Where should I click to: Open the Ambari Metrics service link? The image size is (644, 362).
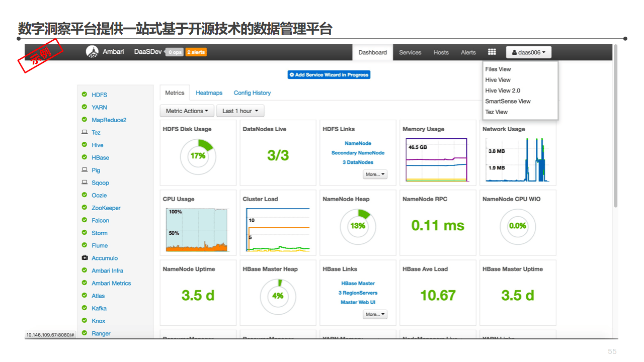[x=111, y=283]
